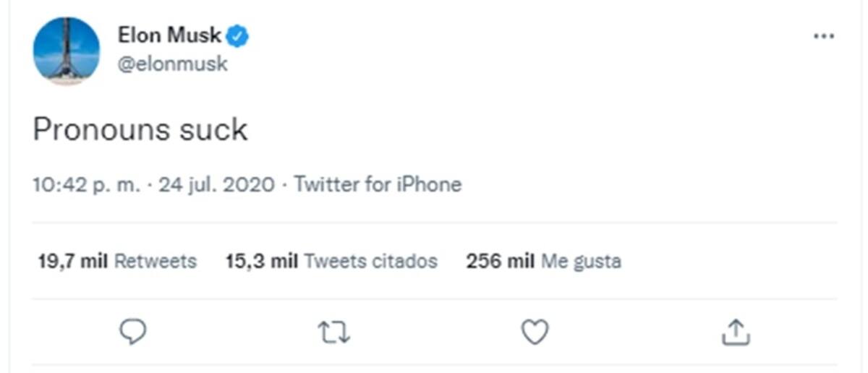
Task: Select the 'Pronouns suck' tweet text
Action: (140, 129)
